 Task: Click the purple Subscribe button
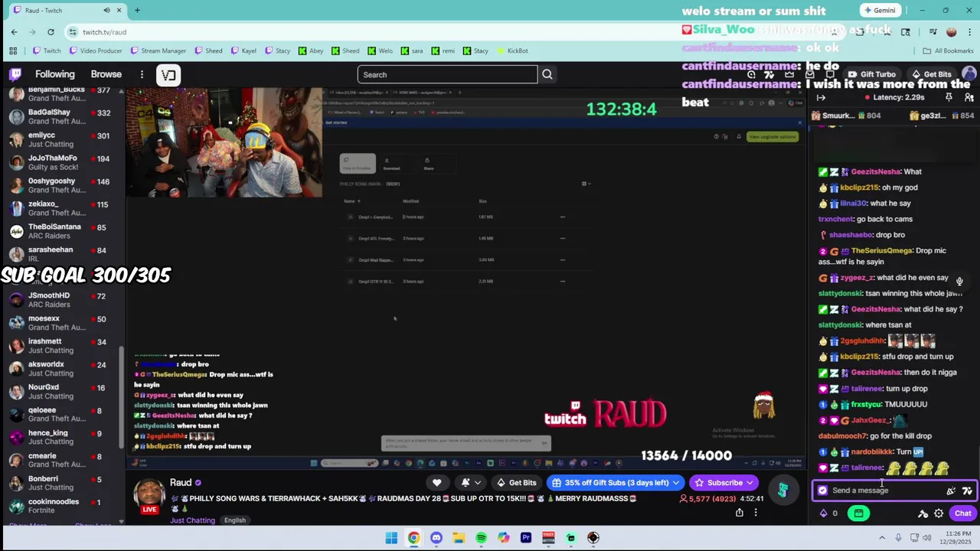click(x=724, y=483)
